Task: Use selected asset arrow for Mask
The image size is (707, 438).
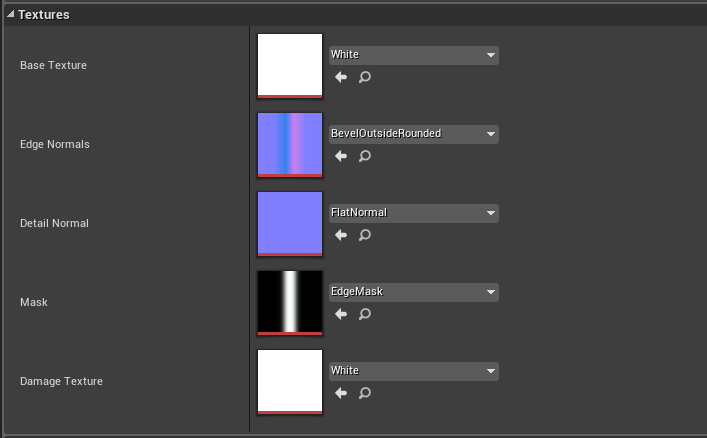Action: 341,314
